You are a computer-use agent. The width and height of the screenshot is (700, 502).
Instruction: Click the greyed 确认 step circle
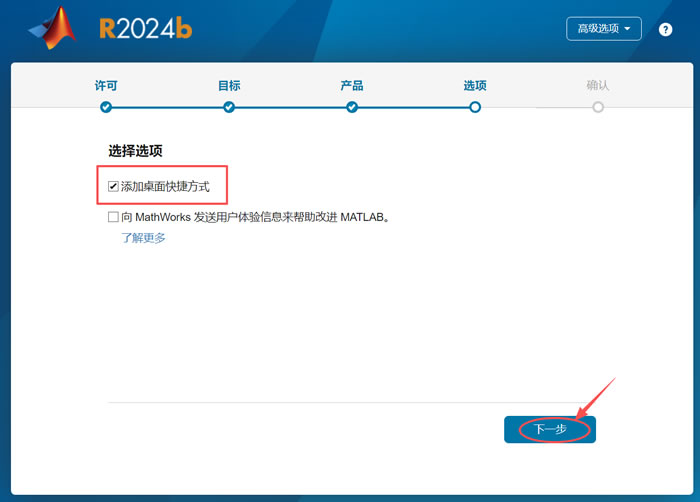(x=598, y=107)
